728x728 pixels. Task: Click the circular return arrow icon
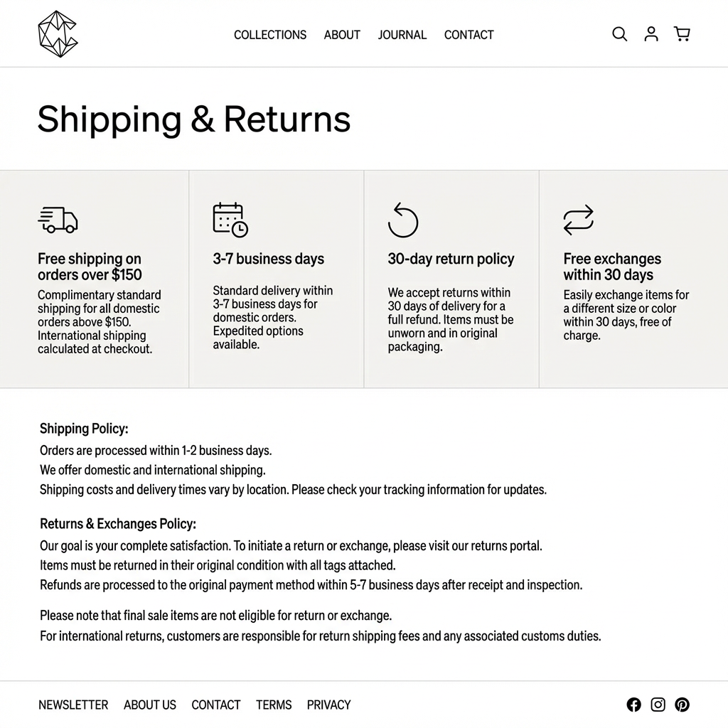point(403,220)
